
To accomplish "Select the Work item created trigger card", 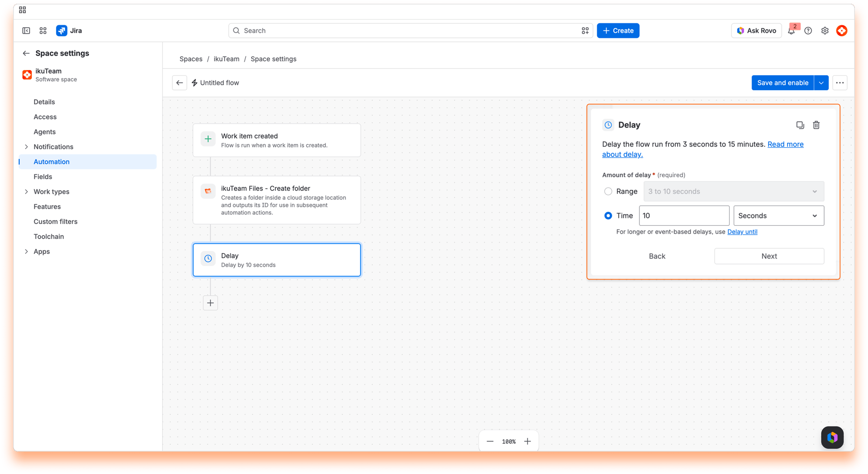I will (277, 140).
